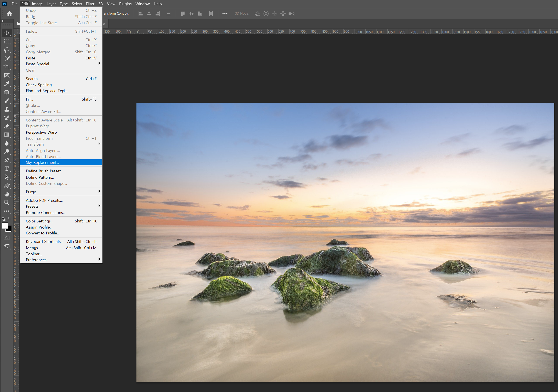Open the options bar three-dots overflow
The width and height of the screenshot is (558, 392).
pyautogui.click(x=225, y=14)
